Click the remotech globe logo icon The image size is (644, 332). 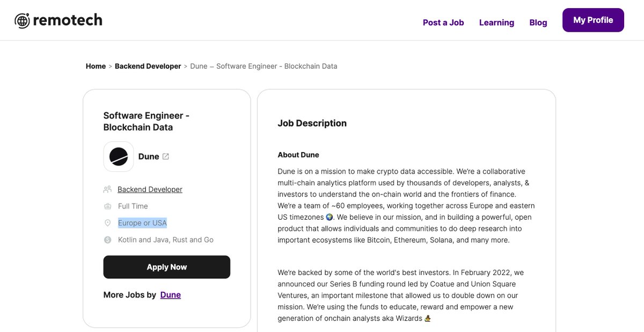[x=22, y=21]
